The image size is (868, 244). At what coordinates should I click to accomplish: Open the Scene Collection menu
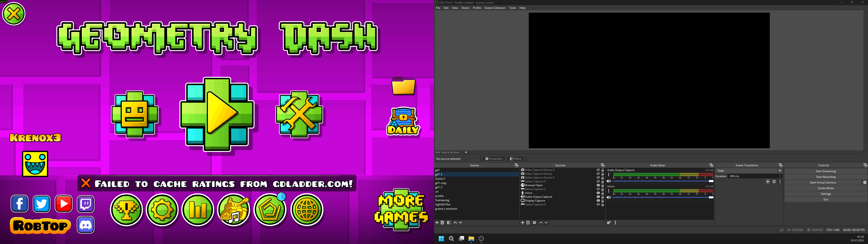click(x=495, y=8)
